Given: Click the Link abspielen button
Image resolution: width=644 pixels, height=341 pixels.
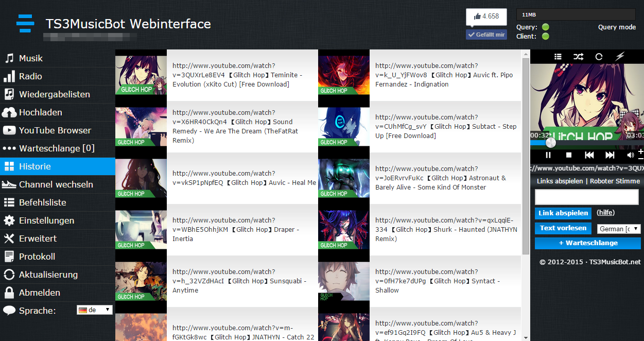Looking at the screenshot, I should coord(563,213).
